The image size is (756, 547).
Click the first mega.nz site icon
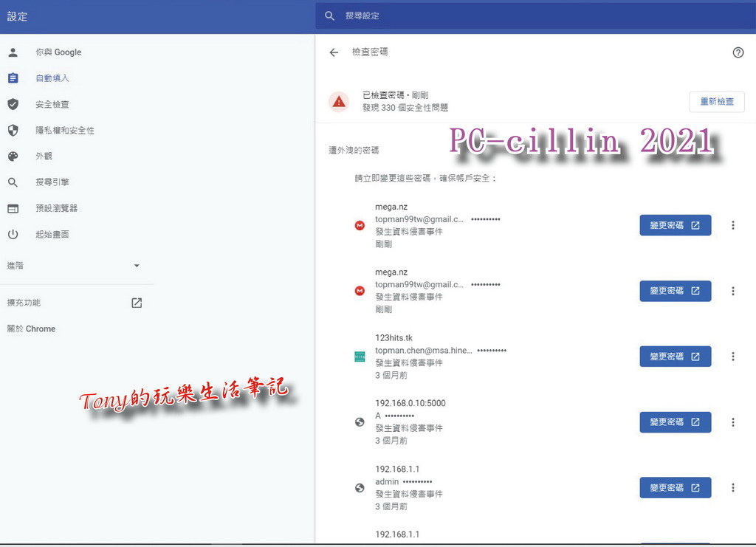click(x=360, y=225)
